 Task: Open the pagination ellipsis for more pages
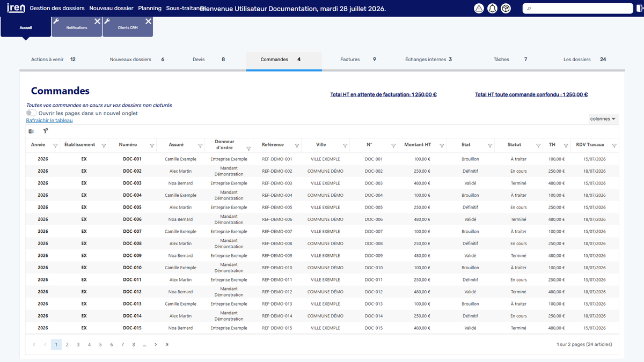145,345
